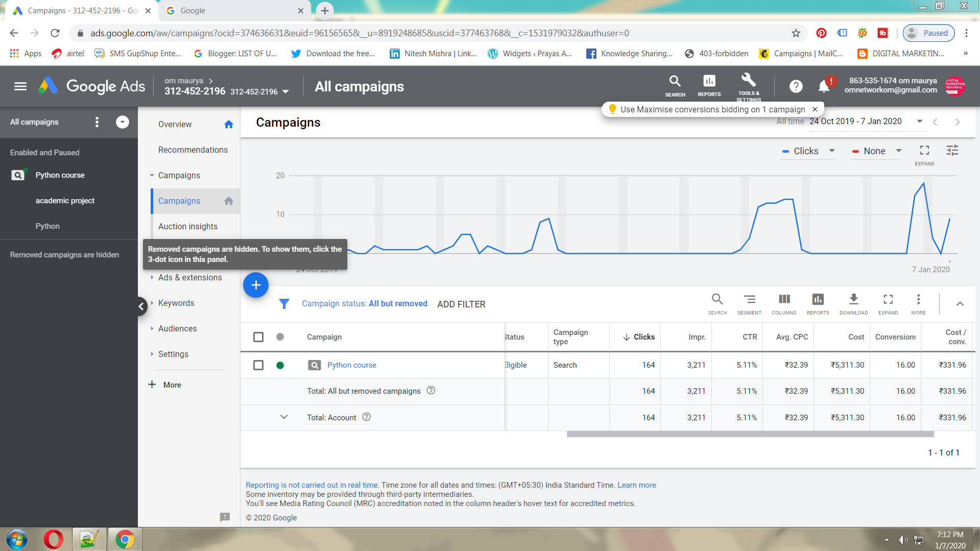Show More navigation items
Image resolution: width=980 pixels, height=551 pixels.
(x=165, y=385)
